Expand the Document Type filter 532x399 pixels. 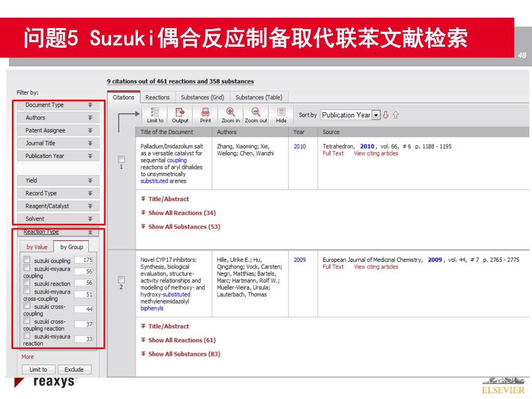pos(58,105)
